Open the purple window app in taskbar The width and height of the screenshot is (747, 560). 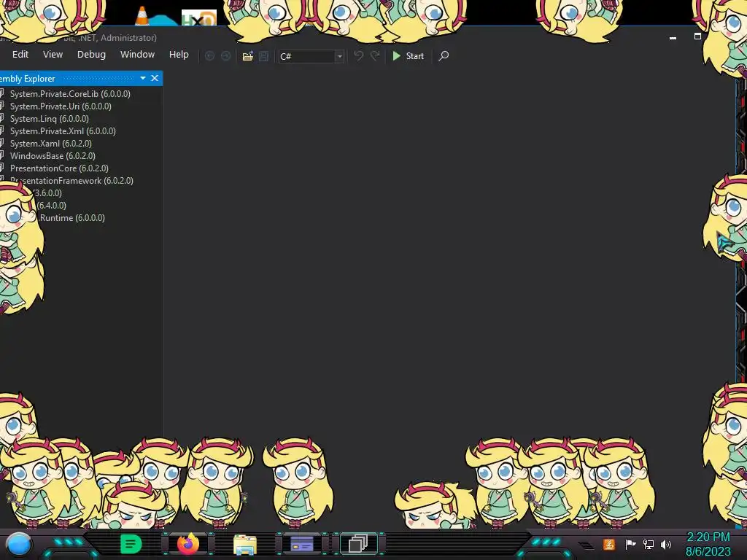pos(301,543)
